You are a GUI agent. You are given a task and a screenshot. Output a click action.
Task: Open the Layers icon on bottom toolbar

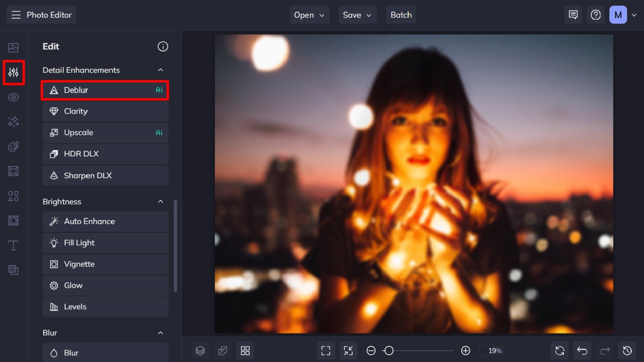click(200, 350)
